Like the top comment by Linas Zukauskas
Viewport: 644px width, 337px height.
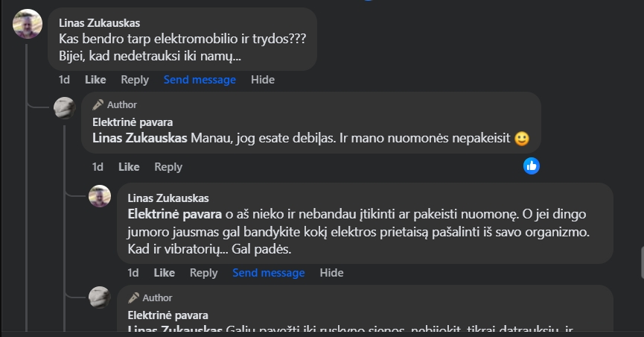(x=95, y=80)
